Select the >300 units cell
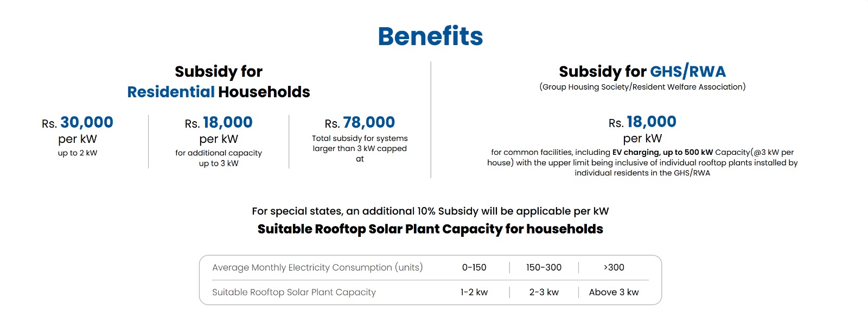Viewport: 868px width, 320px height. point(614,268)
